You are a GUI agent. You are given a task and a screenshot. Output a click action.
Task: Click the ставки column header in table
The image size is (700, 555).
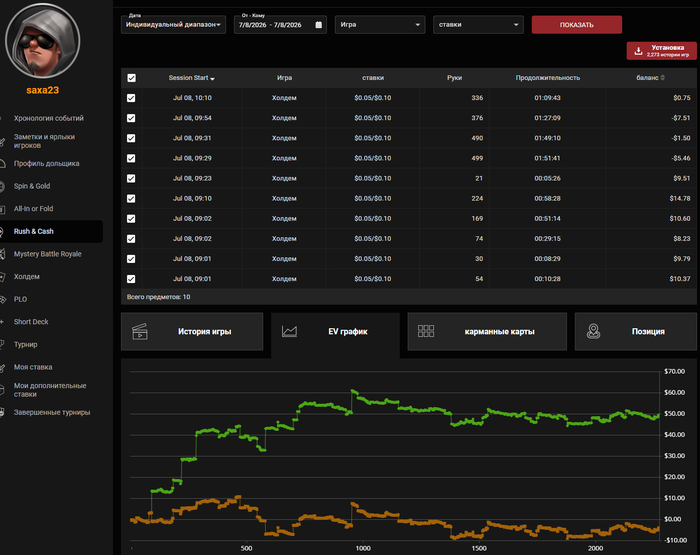point(373,78)
